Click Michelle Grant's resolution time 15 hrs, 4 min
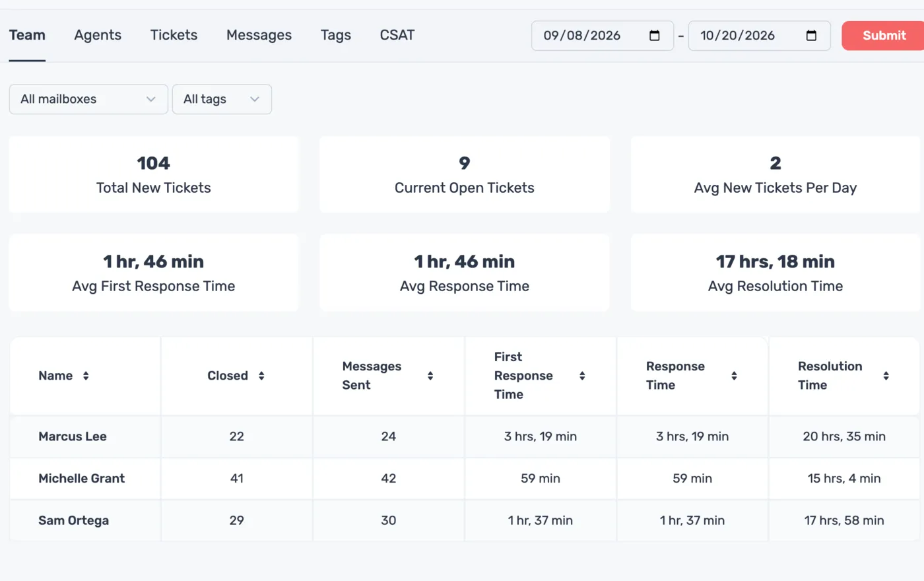This screenshot has width=924, height=581. pyautogui.click(x=844, y=479)
